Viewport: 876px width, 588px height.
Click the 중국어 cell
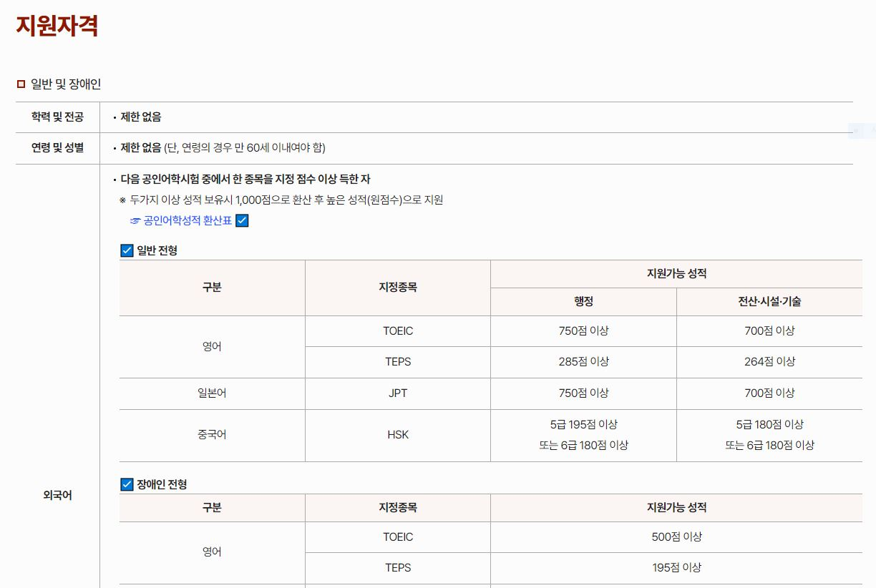[x=212, y=434]
